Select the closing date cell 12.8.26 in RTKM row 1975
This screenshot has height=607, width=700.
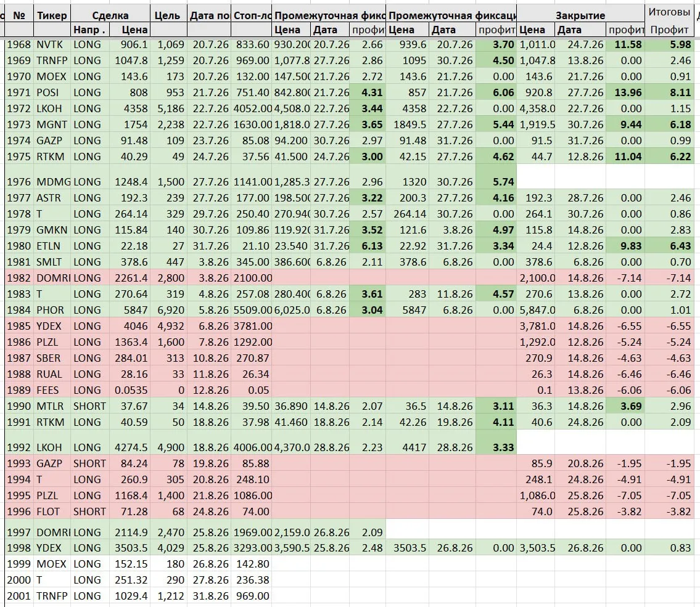580,157
